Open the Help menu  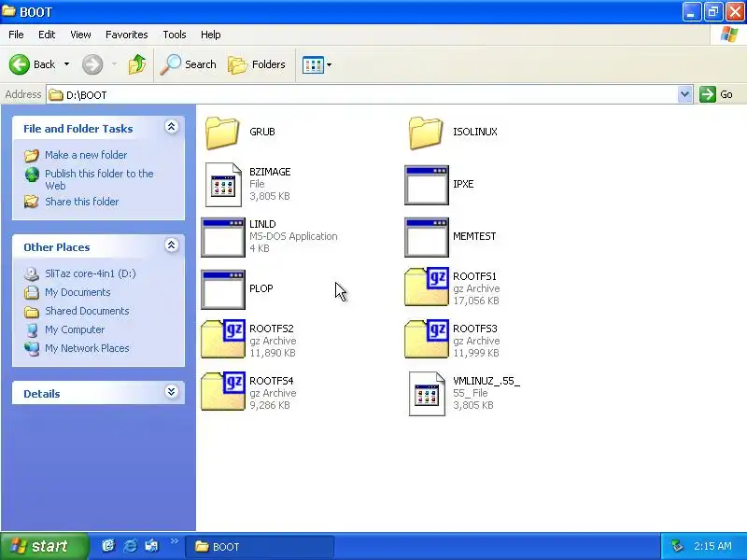211,35
